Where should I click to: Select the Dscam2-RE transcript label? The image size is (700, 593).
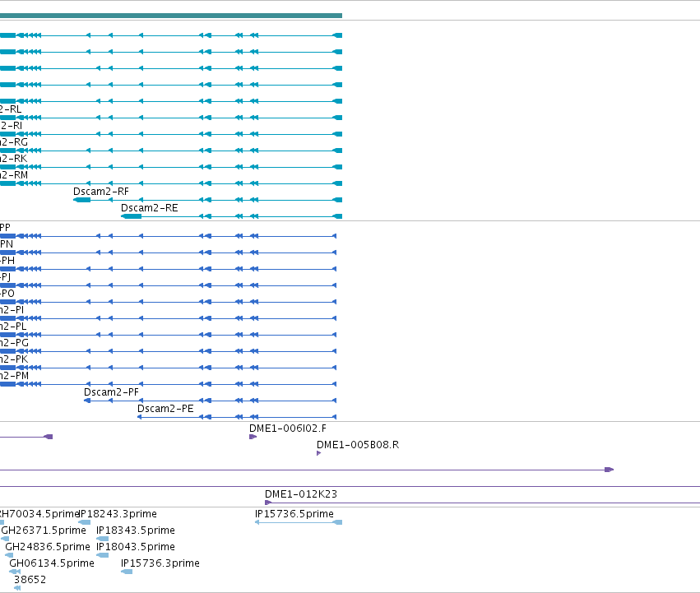click(150, 208)
